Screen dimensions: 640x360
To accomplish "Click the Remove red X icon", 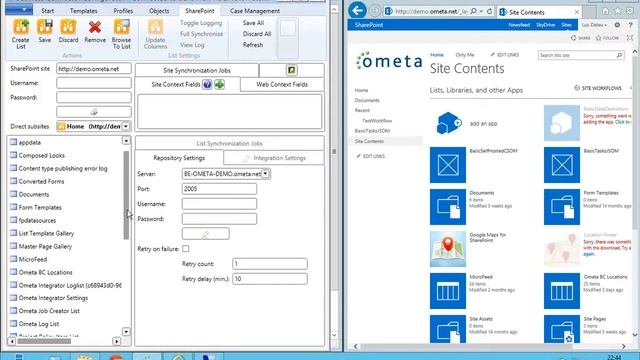I will (x=95, y=27).
